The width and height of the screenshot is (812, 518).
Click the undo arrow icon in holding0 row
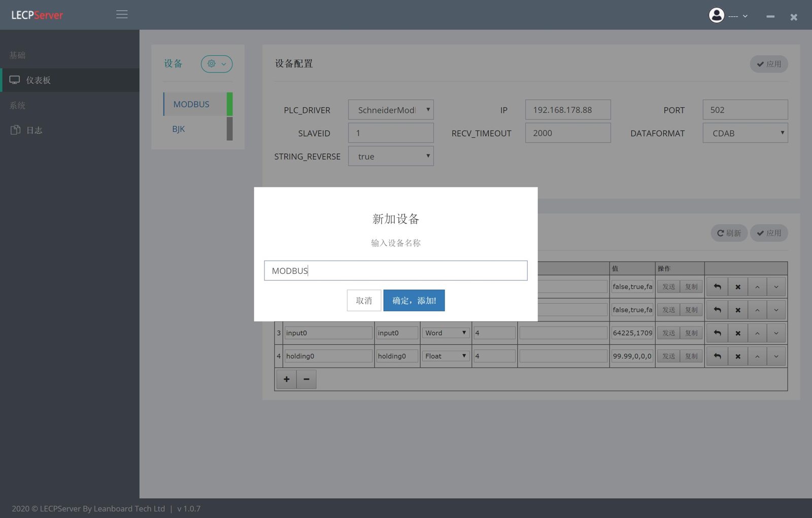(x=717, y=357)
